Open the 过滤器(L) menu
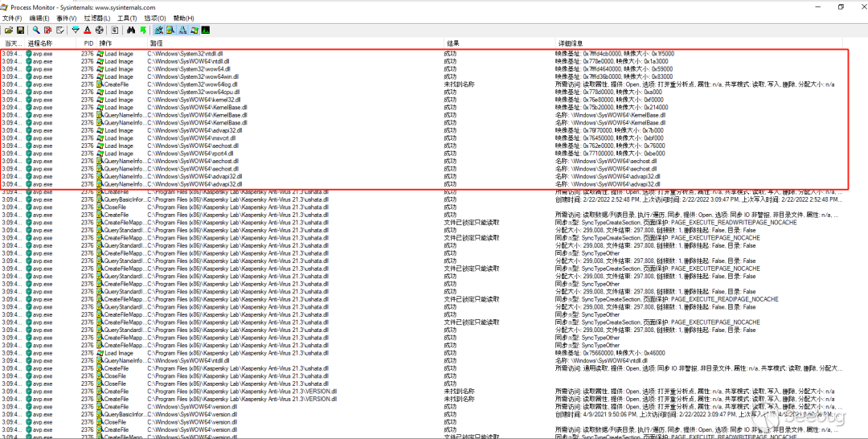The height and width of the screenshot is (439, 868). pos(97,18)
